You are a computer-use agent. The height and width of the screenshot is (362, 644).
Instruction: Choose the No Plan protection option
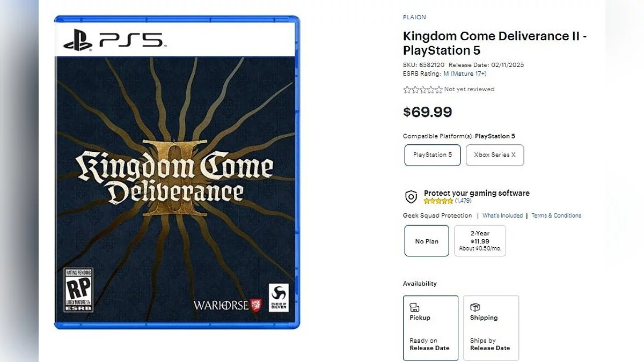[x=427, y=241]
